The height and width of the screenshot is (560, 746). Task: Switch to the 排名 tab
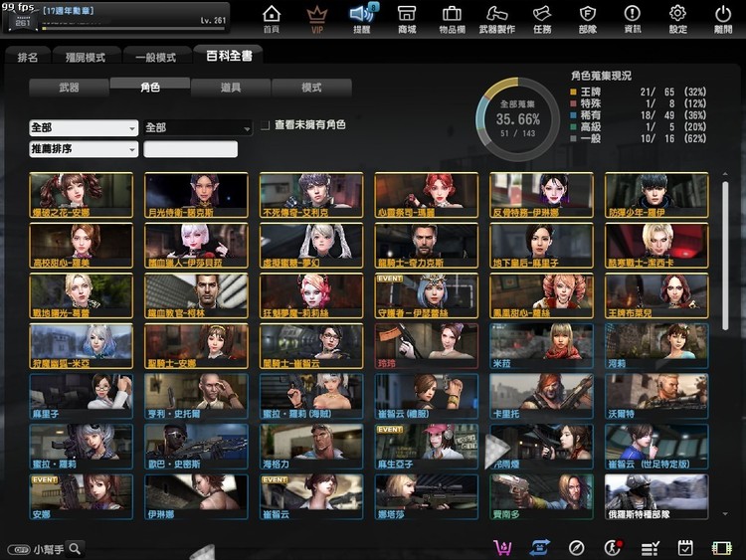(28, 57)
